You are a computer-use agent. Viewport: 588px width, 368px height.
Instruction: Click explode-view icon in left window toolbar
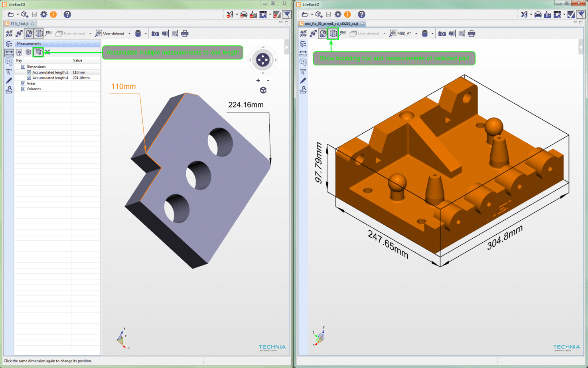pos(9,34)
